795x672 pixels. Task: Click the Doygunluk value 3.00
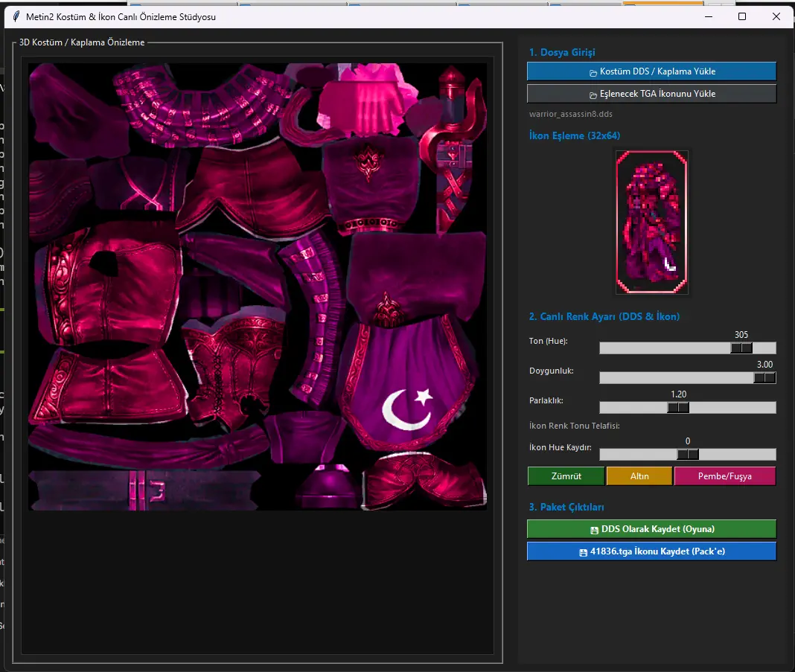(x=764, y=365)
